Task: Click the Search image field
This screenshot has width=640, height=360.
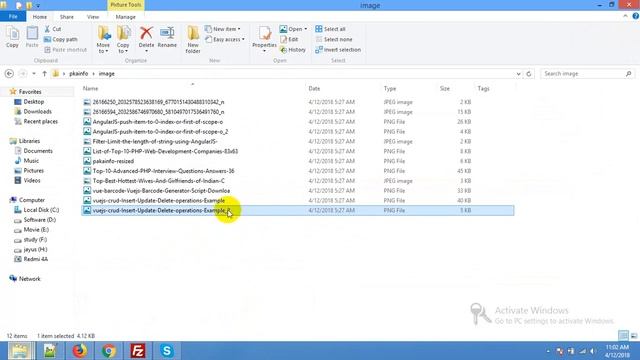Action: 587,73
